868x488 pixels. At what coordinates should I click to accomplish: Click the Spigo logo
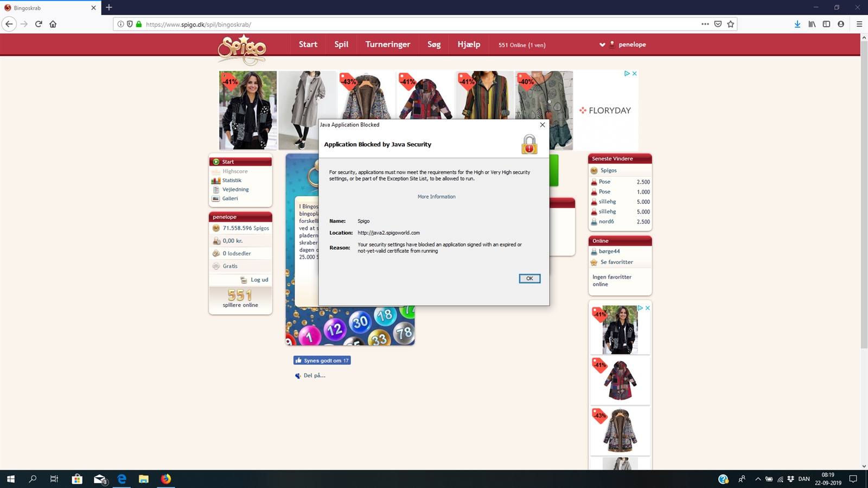pos(242,50)
